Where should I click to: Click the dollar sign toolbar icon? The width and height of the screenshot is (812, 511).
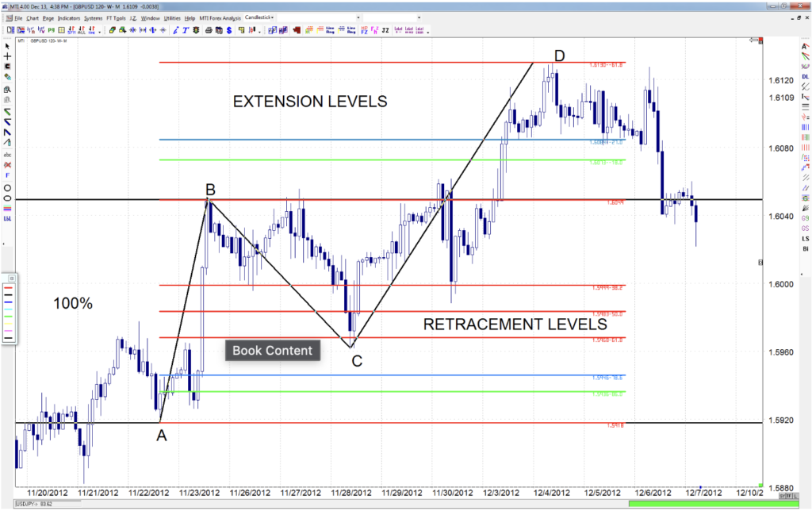click(x=229, y=30)
